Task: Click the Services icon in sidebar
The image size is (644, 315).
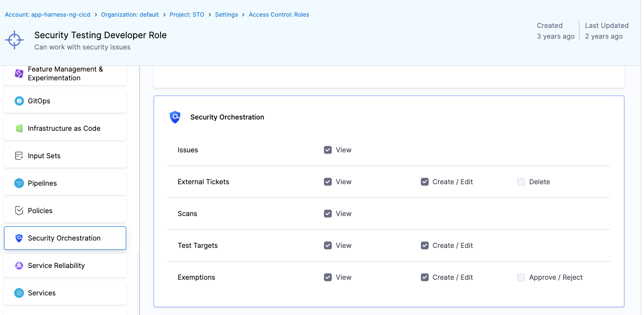Action: (x=19, y=293)
